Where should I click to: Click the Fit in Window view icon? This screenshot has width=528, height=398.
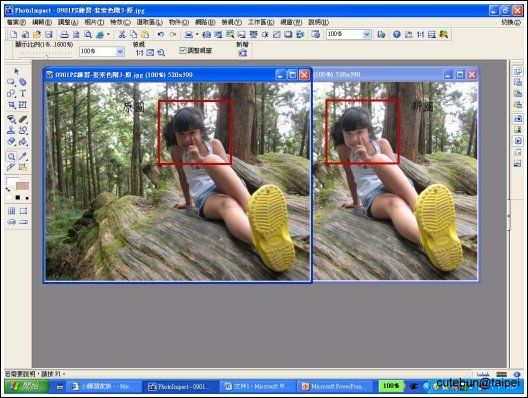[150, 53]
